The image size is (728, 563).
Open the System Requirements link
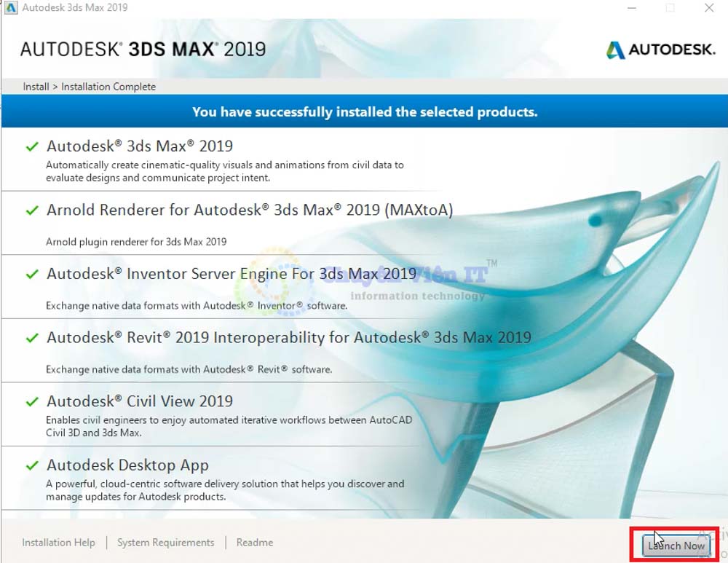[165, 543]
